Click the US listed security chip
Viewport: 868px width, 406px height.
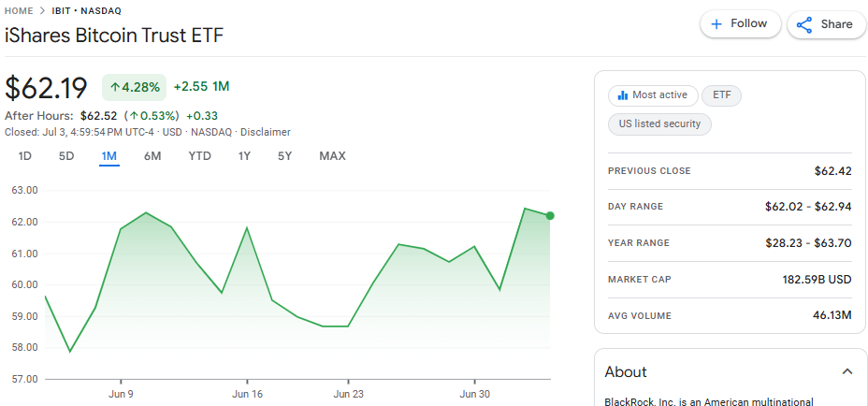point(659,124)
